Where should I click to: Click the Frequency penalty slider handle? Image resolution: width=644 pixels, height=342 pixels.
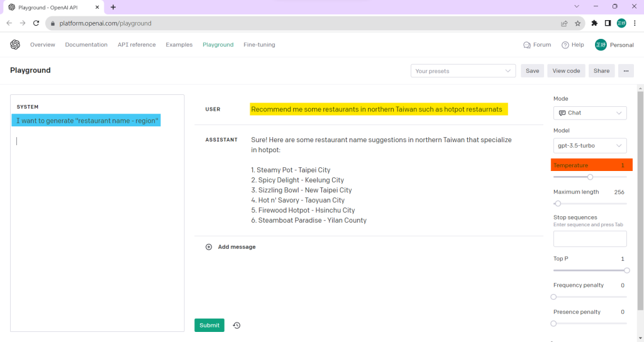553,297
